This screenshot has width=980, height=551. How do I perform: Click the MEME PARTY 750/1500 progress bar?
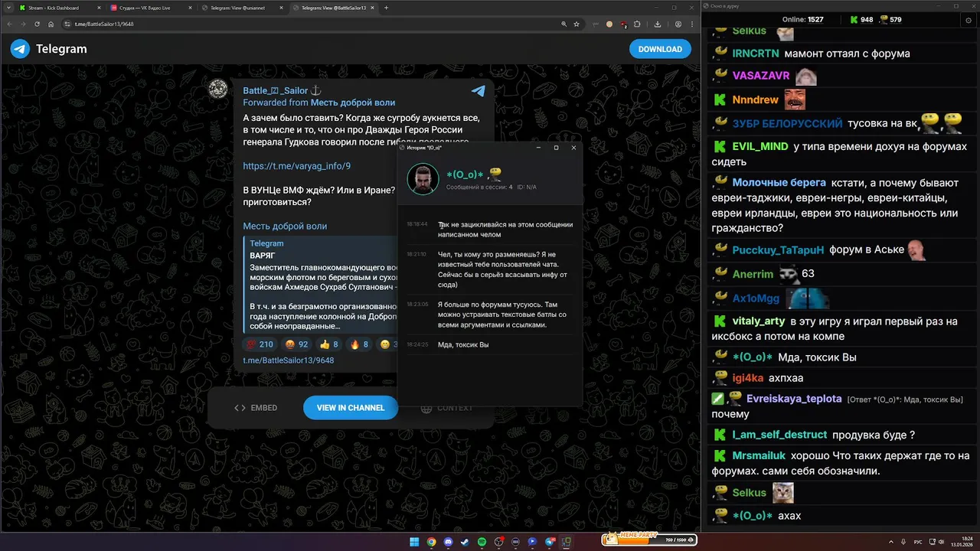pos(649,540)
